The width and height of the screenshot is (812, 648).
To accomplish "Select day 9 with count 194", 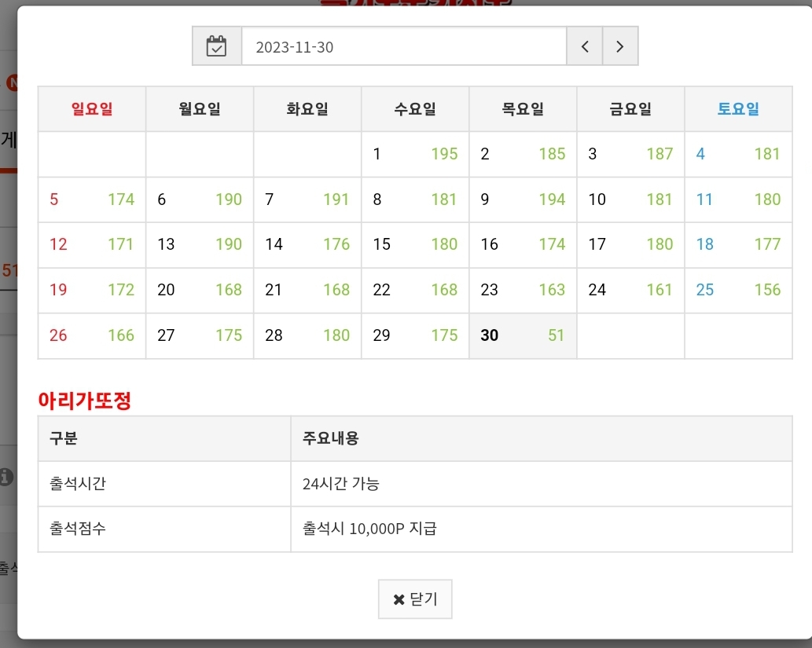I will pos(523,200).
